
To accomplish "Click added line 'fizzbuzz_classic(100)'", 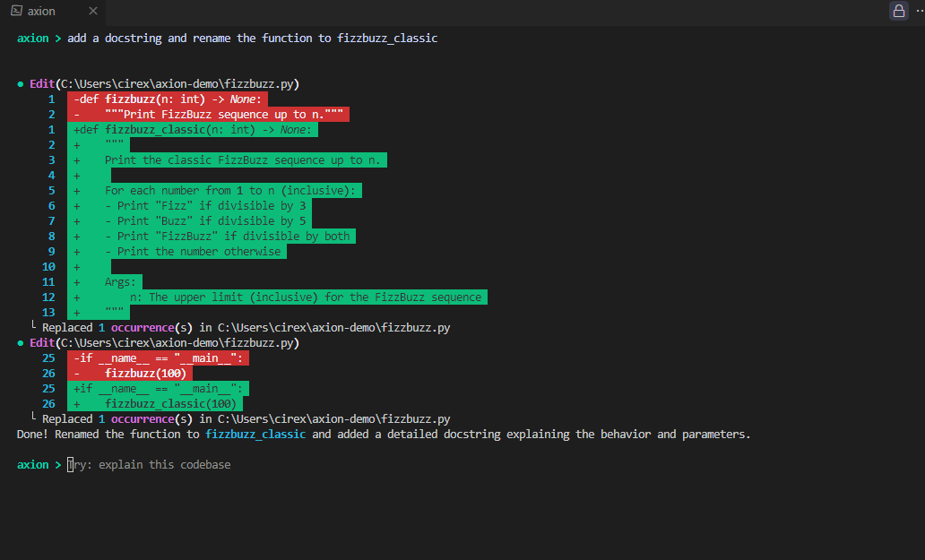I will [x=155, y=404].
